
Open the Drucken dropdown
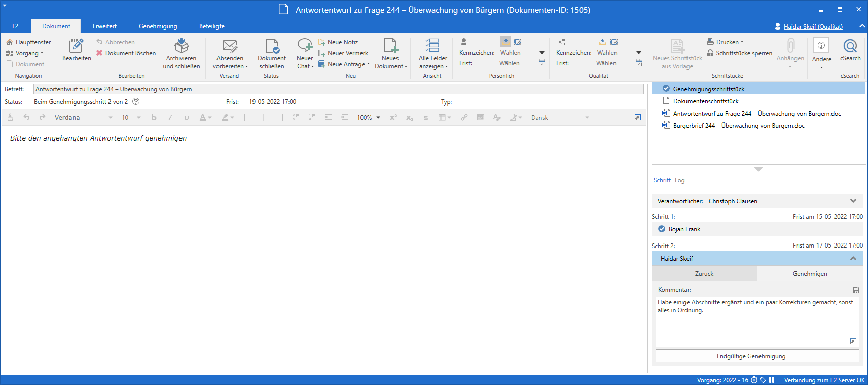pyautogui.click(x=725, y=42)
